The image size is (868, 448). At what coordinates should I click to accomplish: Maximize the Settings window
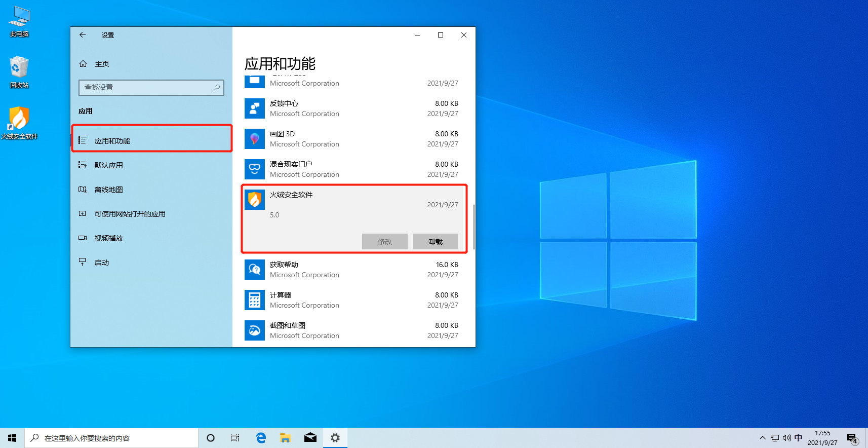tap(441, 35)
